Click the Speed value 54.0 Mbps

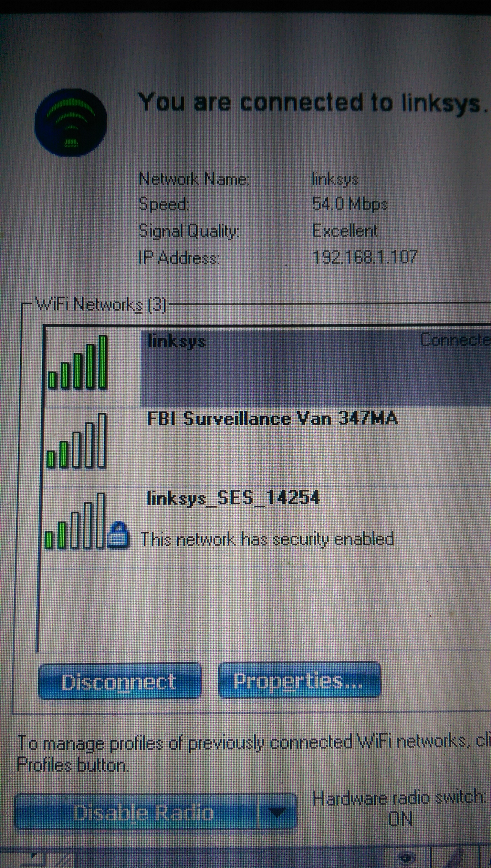point(350,204)
